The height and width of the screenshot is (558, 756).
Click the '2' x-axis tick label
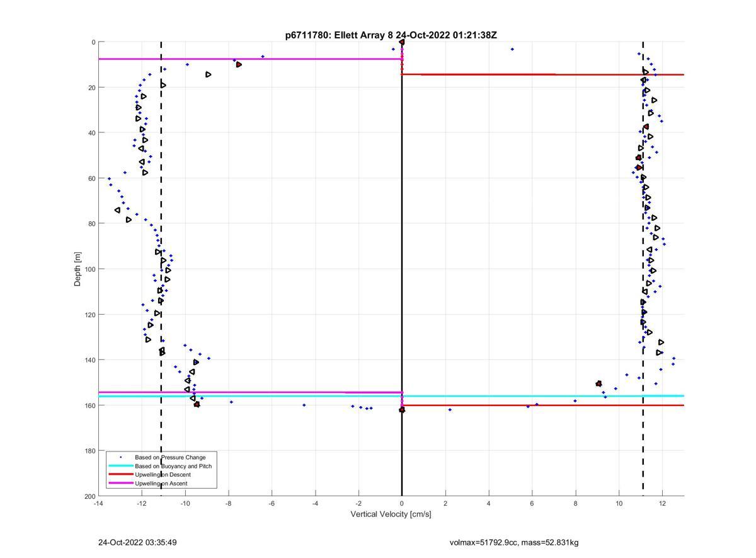(445, 503)
